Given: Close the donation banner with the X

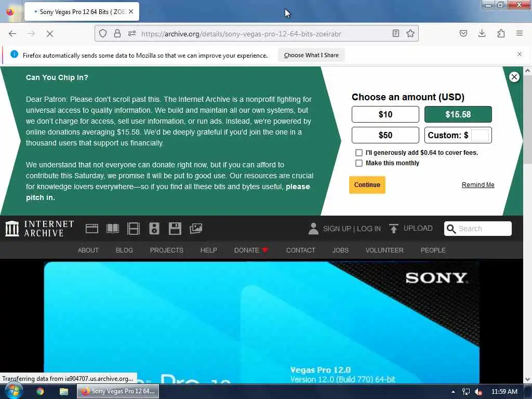Looking at the screenshot, I should click(x=514, y=77).
